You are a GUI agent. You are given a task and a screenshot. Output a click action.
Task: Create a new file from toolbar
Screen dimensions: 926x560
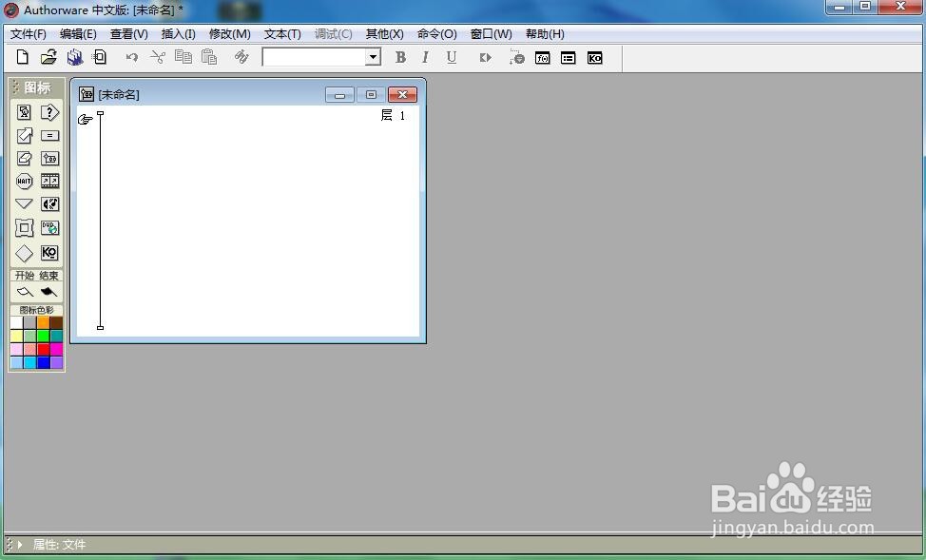pos(23,57)
